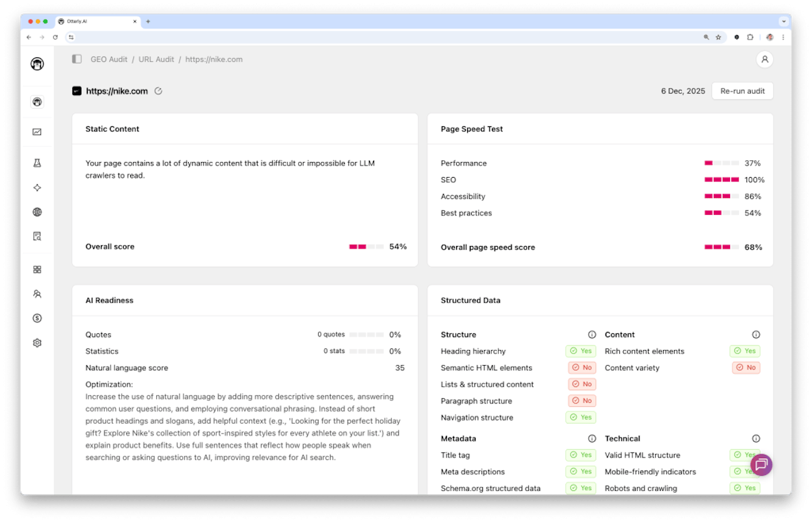Open the purple chat support bubble
This screenshot has width=812, height=522.
click(x=761, y=465)
